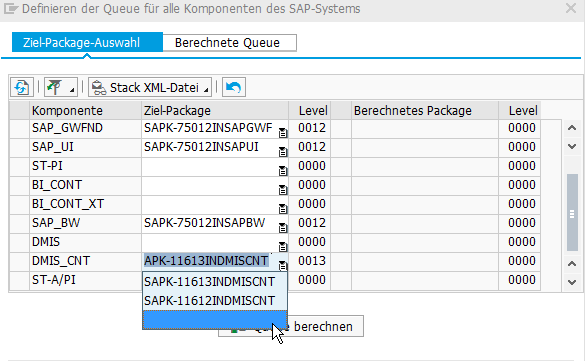585x361 pixels.
Task: Close the Definieren der Queue dialog
Action: pyautogui.click(x=571, y=8)
